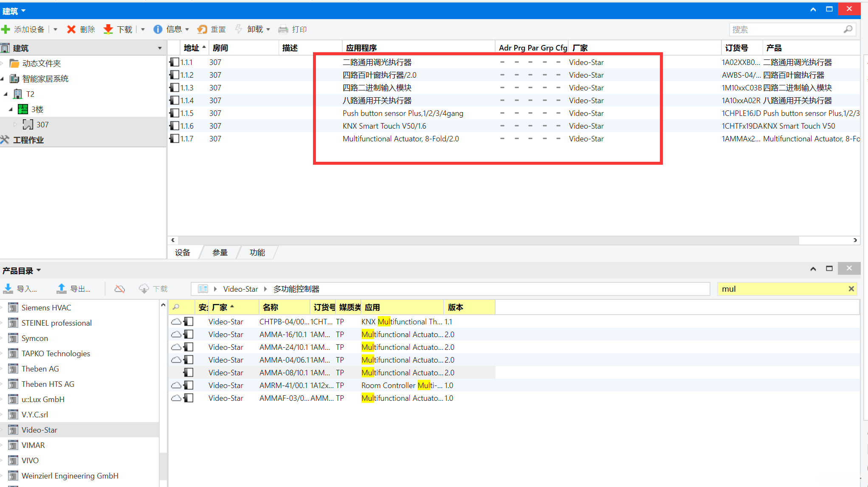868x487 pixels.
Task: Open the Unload dropdown arrow
Action: pyautogui.click(x=268, y=29)
